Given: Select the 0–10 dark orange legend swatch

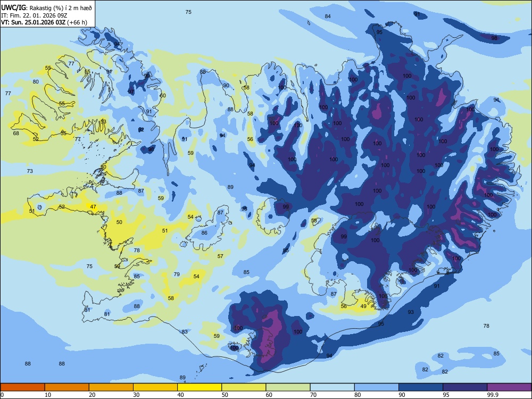Looking at the screenshot, I should coord(22,387).
